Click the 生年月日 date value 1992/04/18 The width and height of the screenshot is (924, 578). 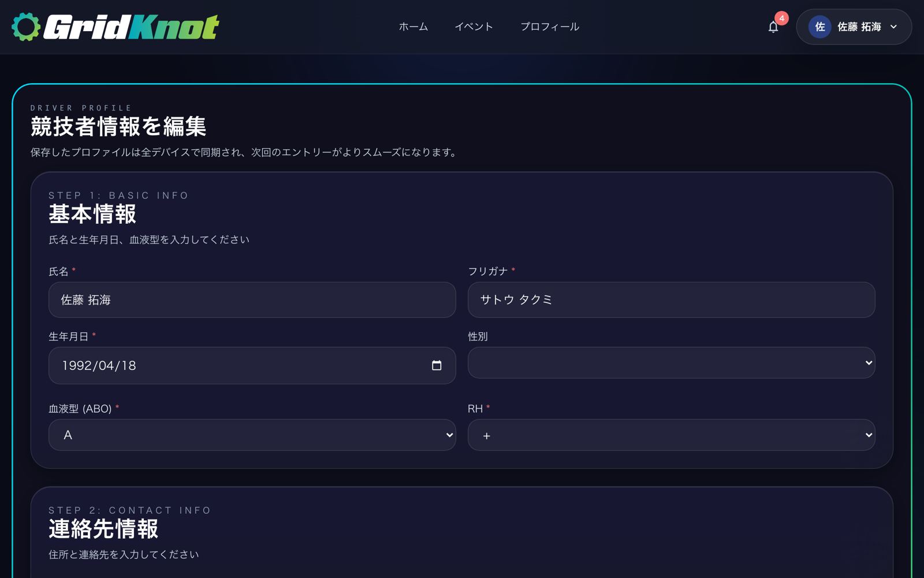pyautogui.click(x=99, y=365)
